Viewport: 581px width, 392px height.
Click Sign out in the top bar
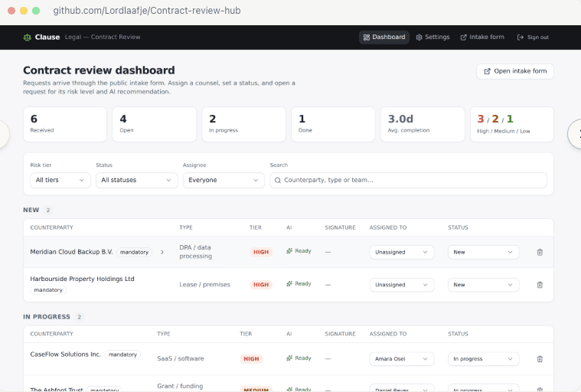[x=533, y=37]
